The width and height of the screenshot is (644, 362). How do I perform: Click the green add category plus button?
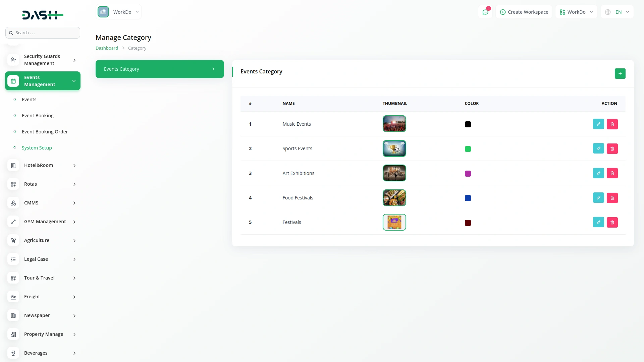click(x=620, y=73)
